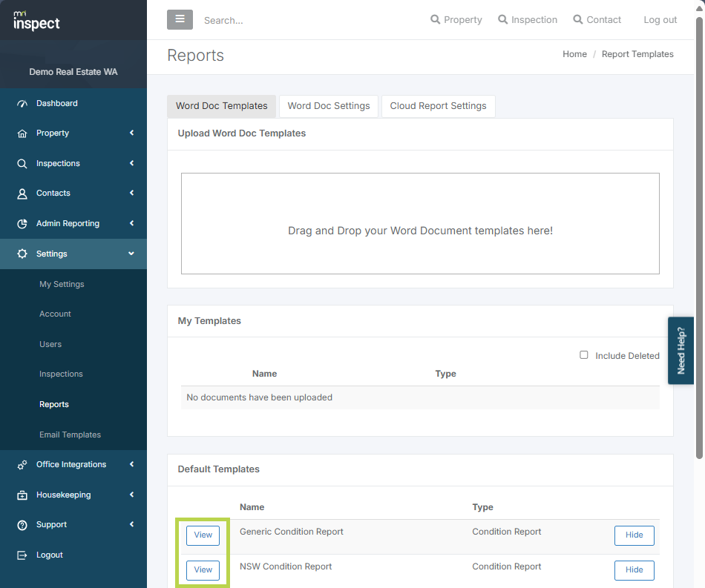Collapse the Settings menu chevron
Image resolution: width=705 pixels, height=588 pixels.
point(131,254)
